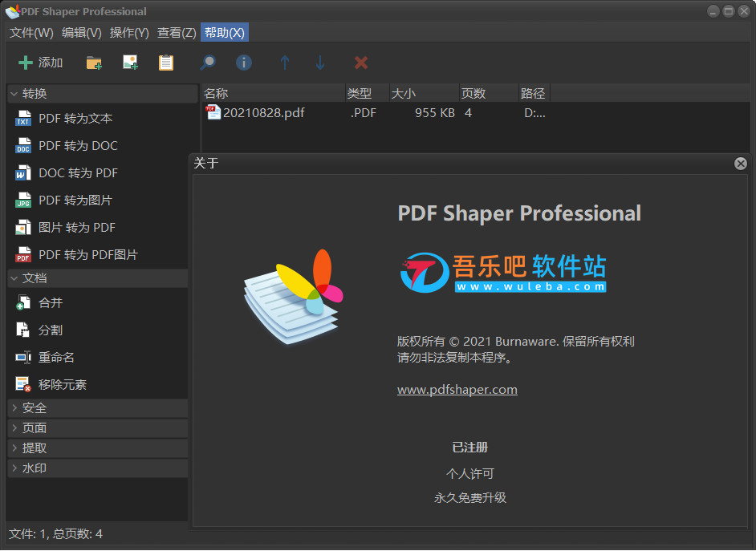Close the PDF Shaper Professional window
The height and width of the screenshot is (551, 756).
pyautogui.click(x=744, y=11)
